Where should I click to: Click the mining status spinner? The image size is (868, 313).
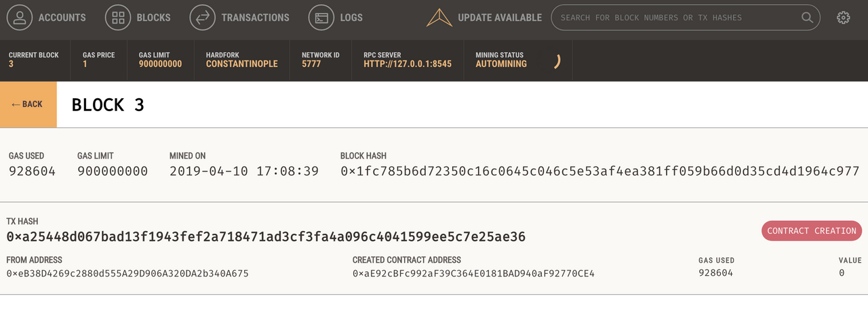(x=556, y=62)
